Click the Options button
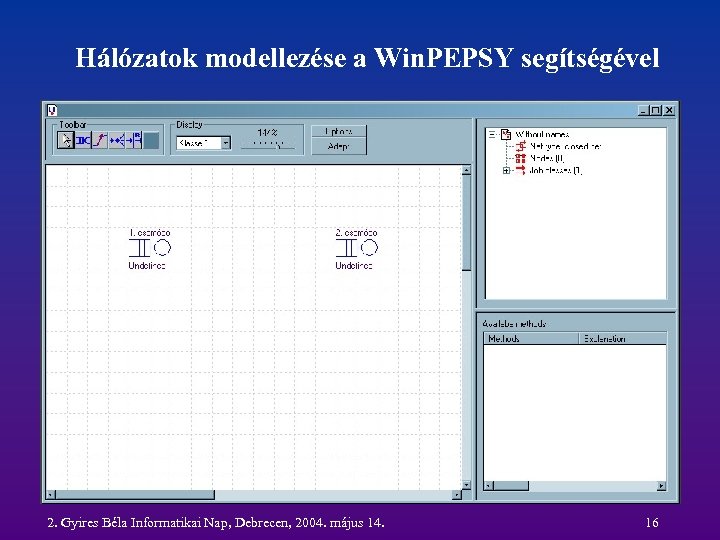 (339, 131)
